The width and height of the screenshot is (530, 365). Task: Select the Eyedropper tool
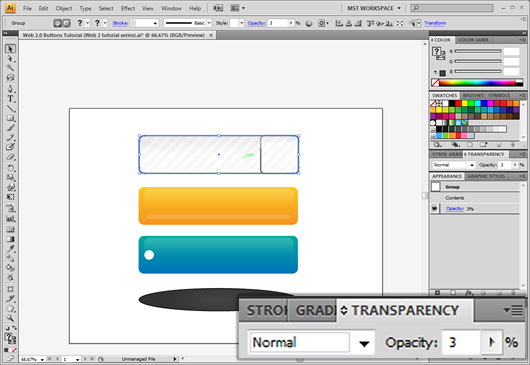tap(10, 249)
